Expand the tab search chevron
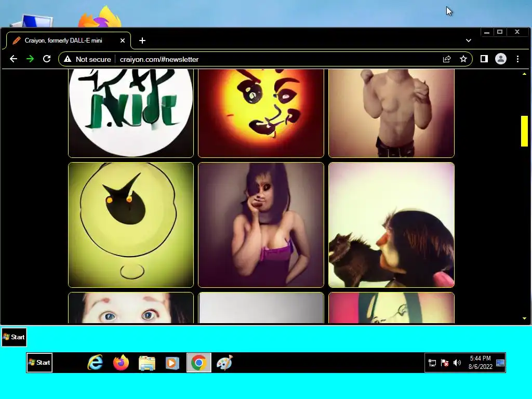Viewport: 532px width, 399px height. pyautogui.click(x=469, y=41)
